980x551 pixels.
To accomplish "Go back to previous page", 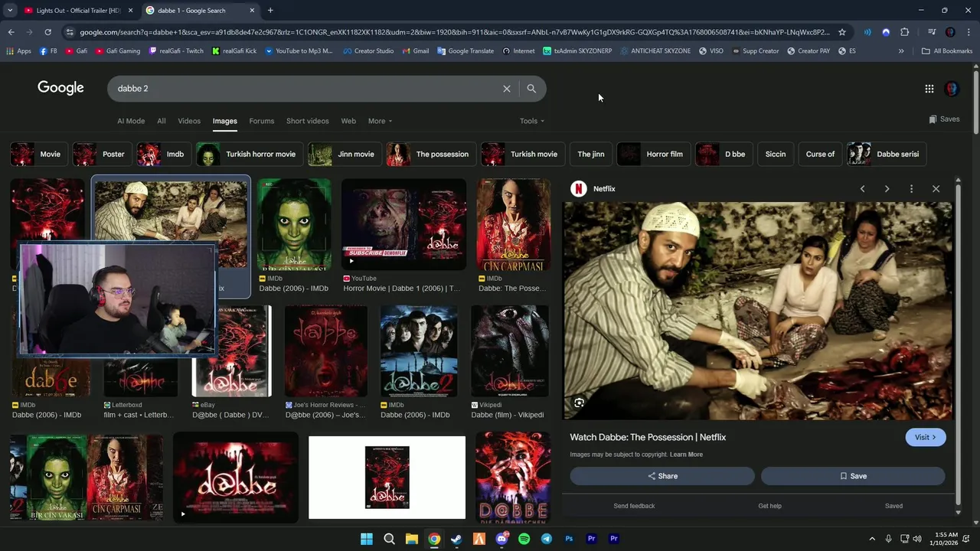I will click(x=11, y=32).
